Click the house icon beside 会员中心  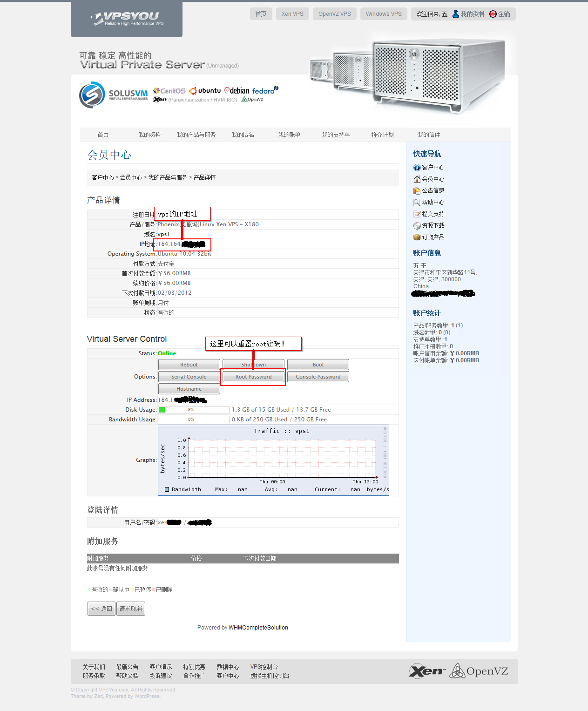417,179
